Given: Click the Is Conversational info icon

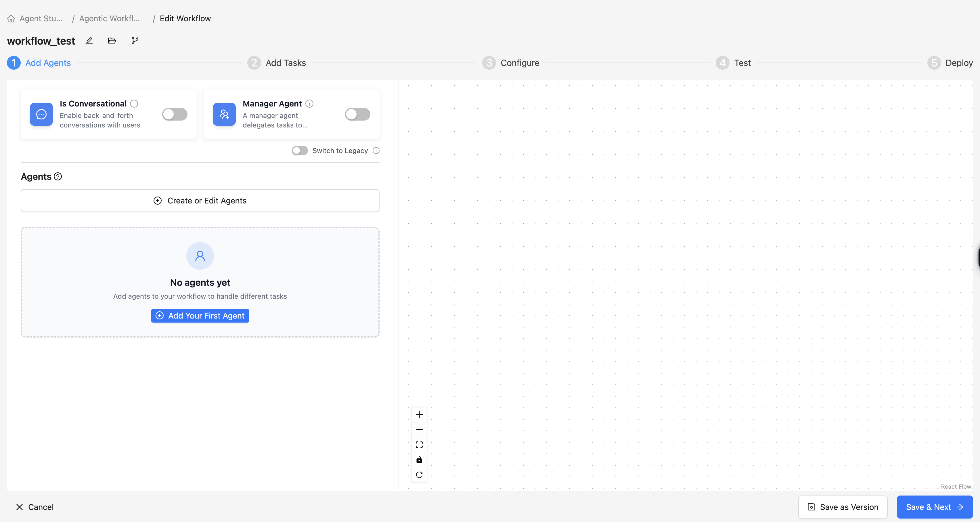Looking at the screenshot, I should [134, 104].
